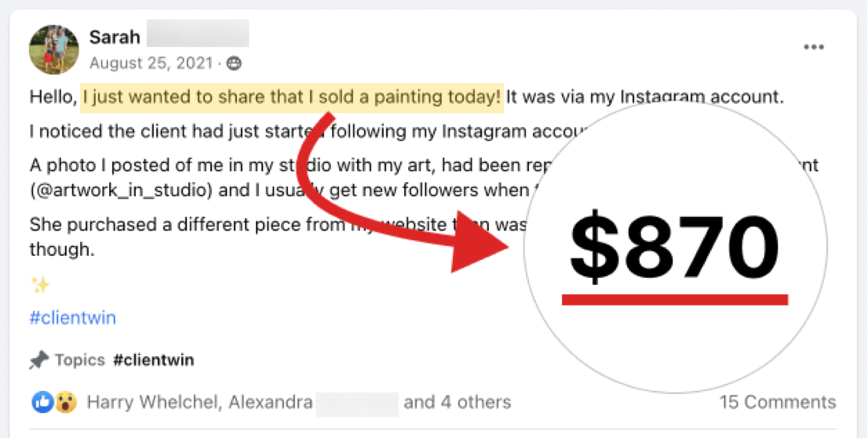This screenshot has width=868, height=438.
Task: Click the $870 amount in the circle
Action: click(x=674, y=247)
